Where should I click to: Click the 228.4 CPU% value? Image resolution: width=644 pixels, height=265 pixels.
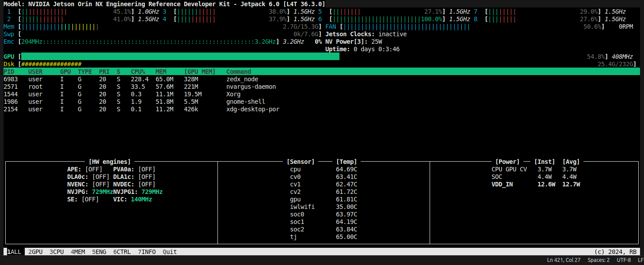click(x=140, y=79)
